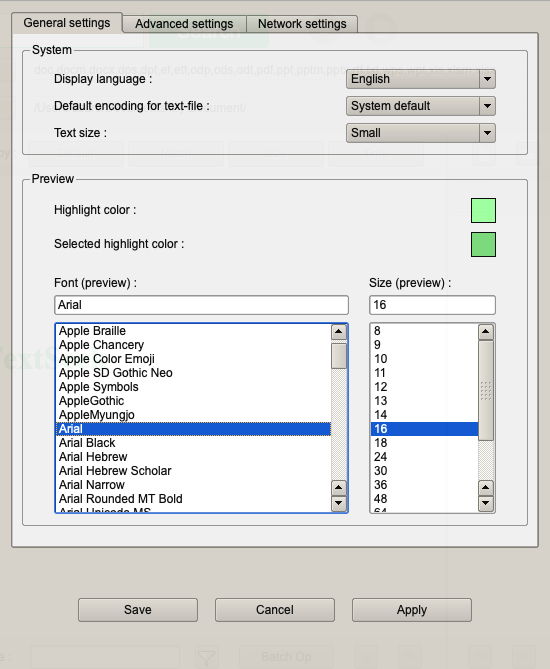Expand the Default encoding dropdown
Screen dimensions: 550x669
click(x=421, y=106)
